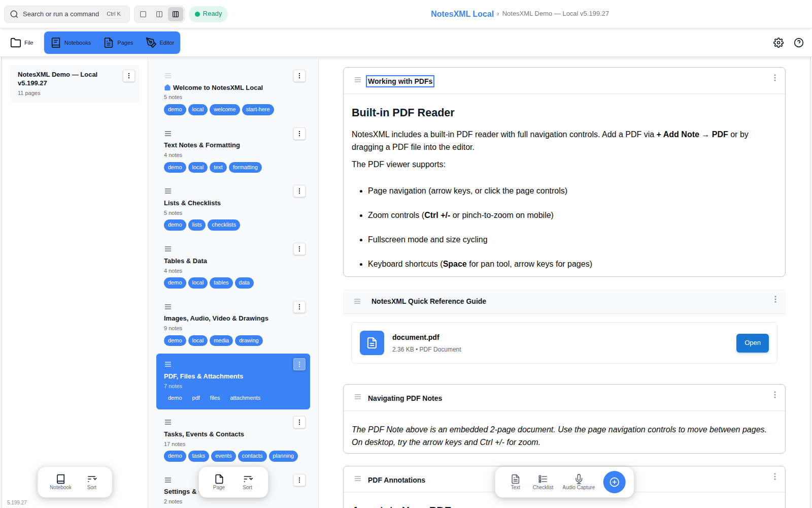Click drag handle of PDF, Files & Attachments page

168,364
